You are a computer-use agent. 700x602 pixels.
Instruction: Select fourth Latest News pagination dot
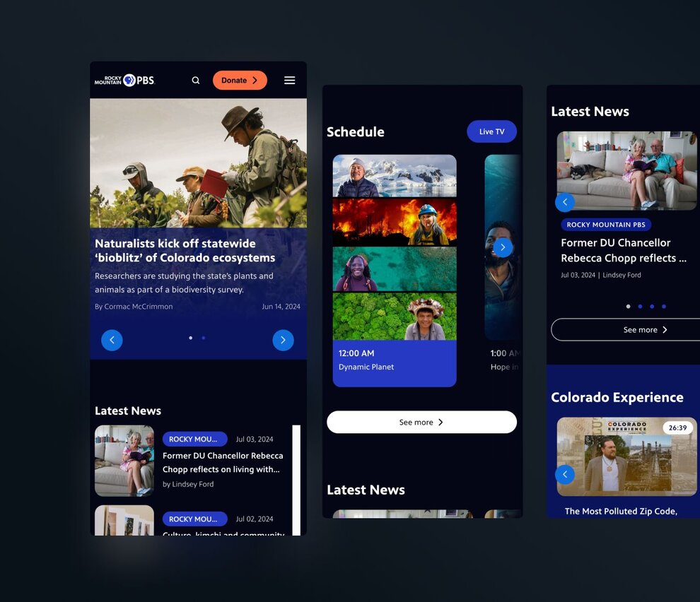pos(664,307)
